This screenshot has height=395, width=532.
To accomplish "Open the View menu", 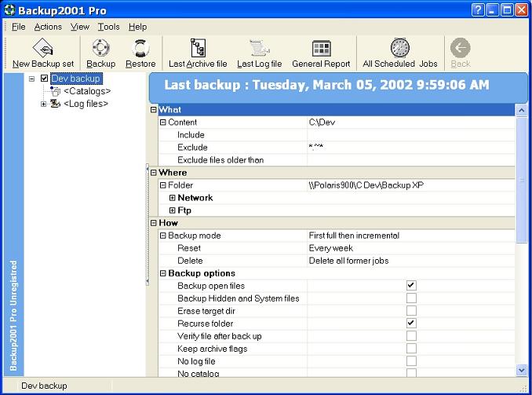I will (80, 27).
